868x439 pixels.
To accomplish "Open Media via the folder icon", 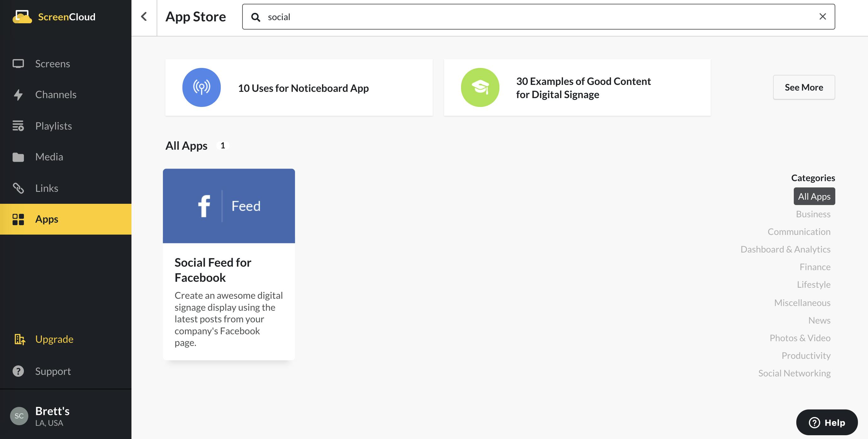I will click(18, 157).
